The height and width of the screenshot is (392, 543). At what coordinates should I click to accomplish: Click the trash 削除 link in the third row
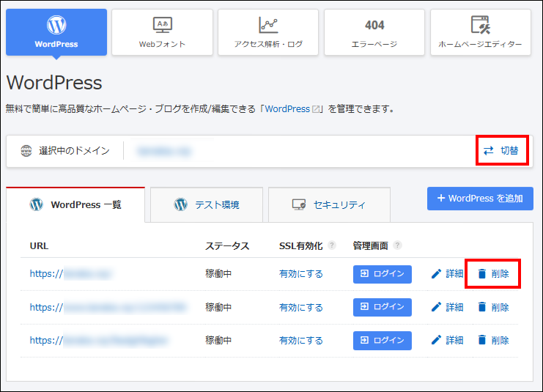tap(493, 341)
